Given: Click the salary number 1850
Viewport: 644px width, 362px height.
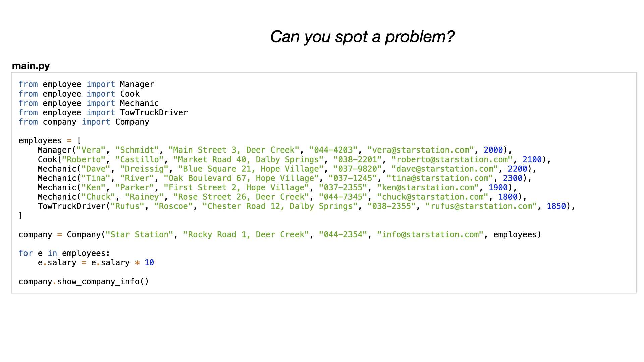Looking at the screenshot, I should [x=556, y=206].
